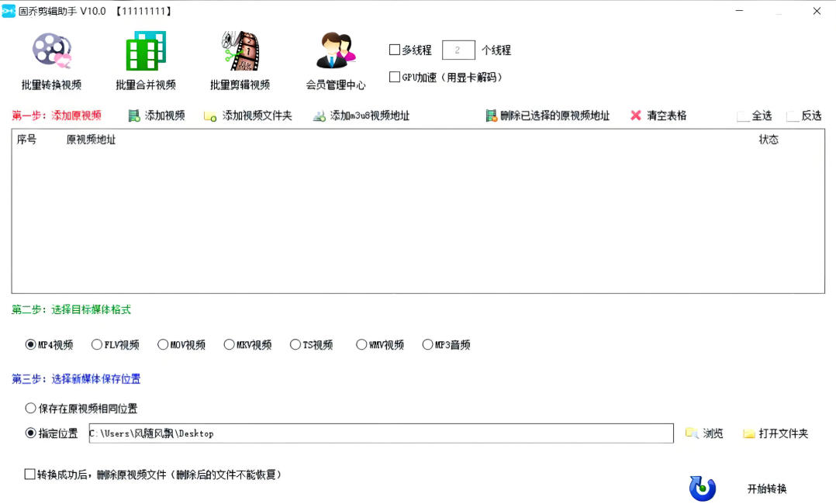Click the output path input field
Screen dimensions: 836x504
[380, 433]
